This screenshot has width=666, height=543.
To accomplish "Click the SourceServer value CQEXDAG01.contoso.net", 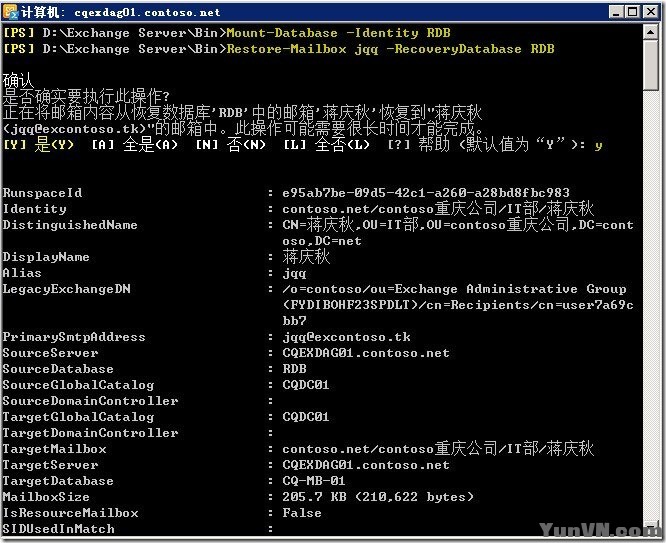I will pos(366,353).
